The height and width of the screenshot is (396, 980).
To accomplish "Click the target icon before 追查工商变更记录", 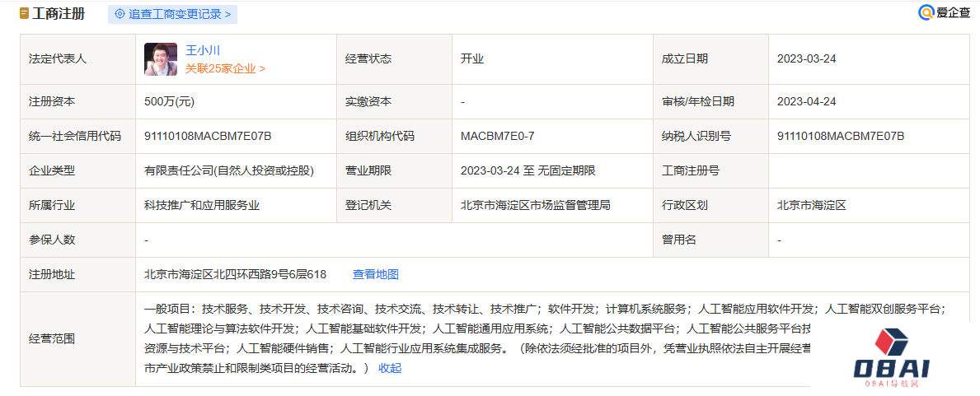I will (120, 14).
